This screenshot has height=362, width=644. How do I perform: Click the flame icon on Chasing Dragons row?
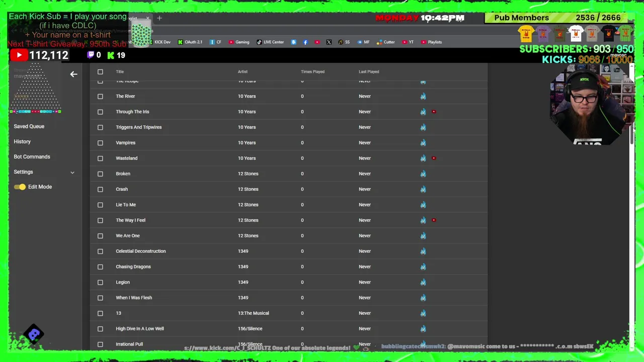(x=423, y=266)
